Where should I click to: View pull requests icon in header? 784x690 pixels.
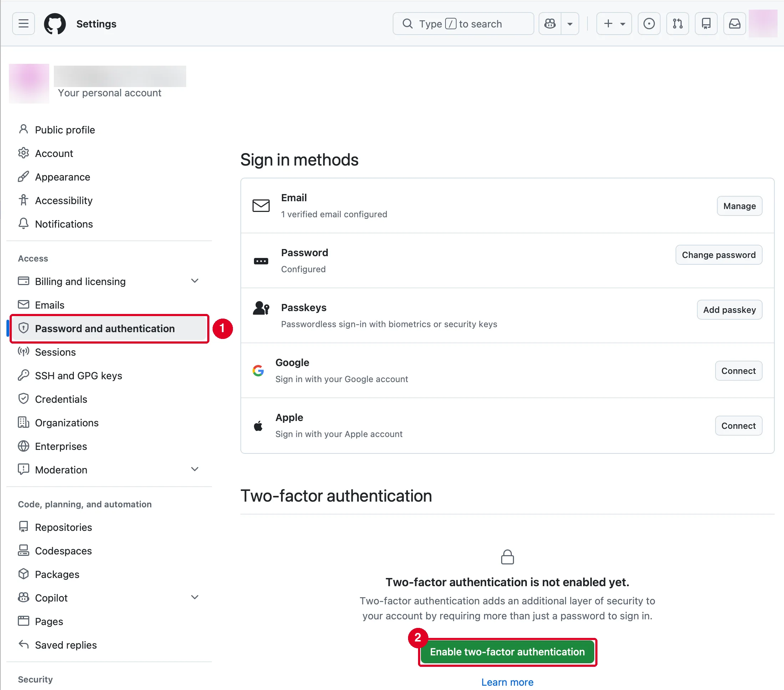coord(677,24)
